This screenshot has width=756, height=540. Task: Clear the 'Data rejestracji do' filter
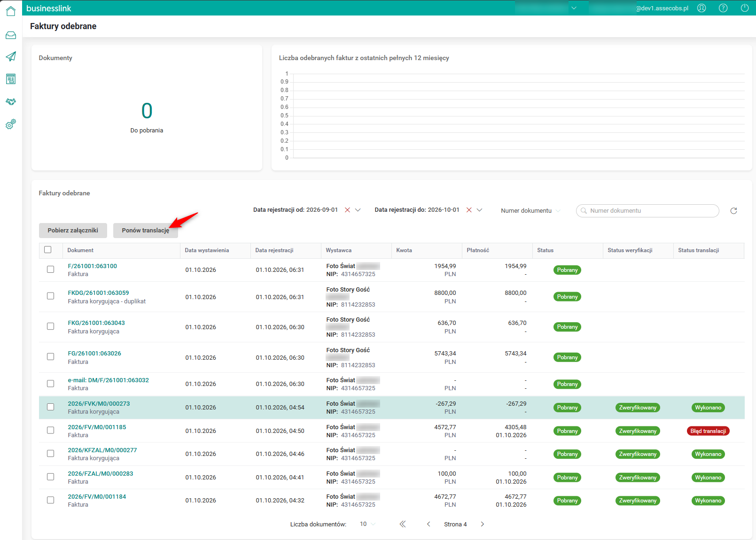click(x=469, y=210)
